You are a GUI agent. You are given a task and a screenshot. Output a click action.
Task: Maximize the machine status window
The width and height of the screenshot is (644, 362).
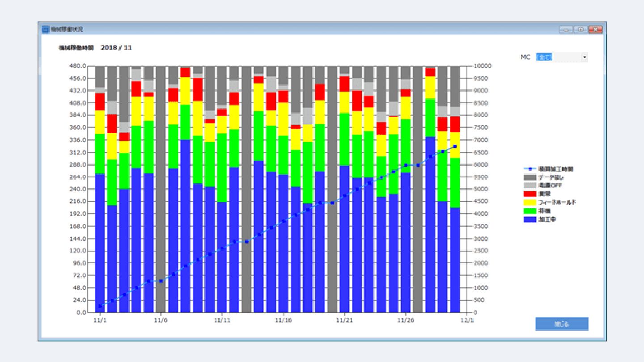point(580,29)
